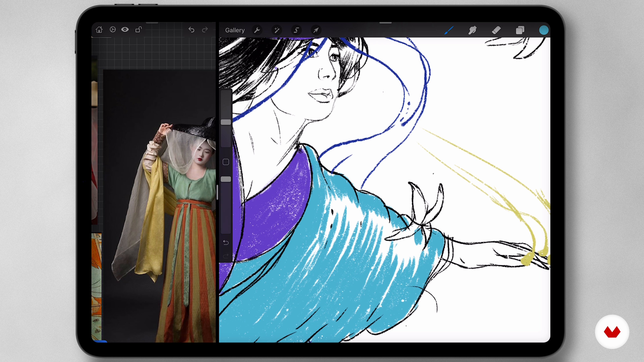
Task: Open settings gear in reference app
Action: point(113,30)
